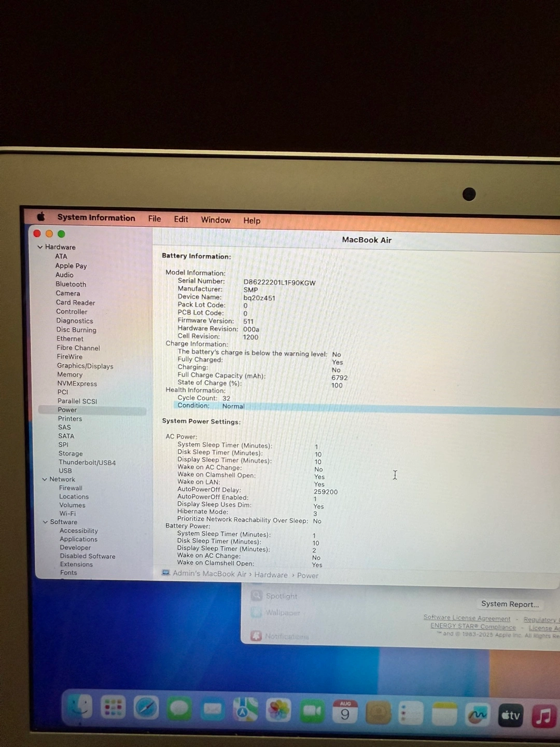Click Full Charge Capacity value 6792
Image resolution: width=560 pixels, height=747 pixels.
pos(340,378)
